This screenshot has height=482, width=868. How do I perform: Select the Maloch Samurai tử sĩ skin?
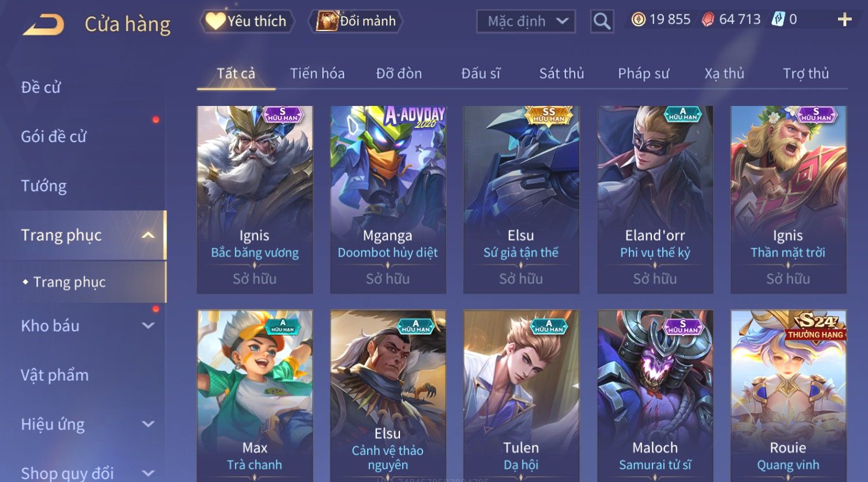pos(655,395)
